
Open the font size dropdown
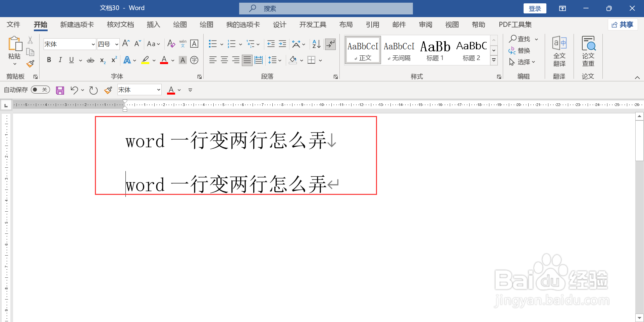117,44
